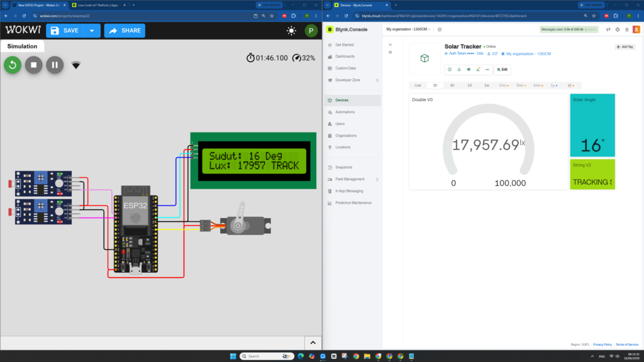Open Organizations in Blynk sidebar
This screenshot has height=362, width=644.
(x=353, y=136)
